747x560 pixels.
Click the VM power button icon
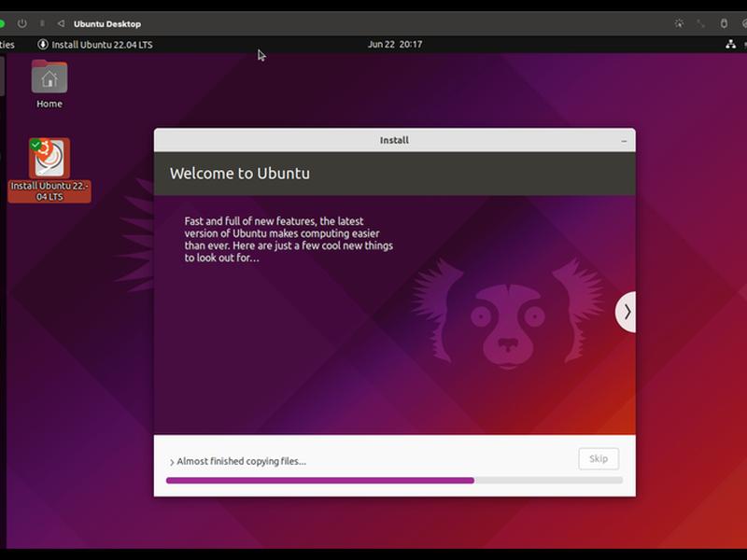tap(21, 23)
